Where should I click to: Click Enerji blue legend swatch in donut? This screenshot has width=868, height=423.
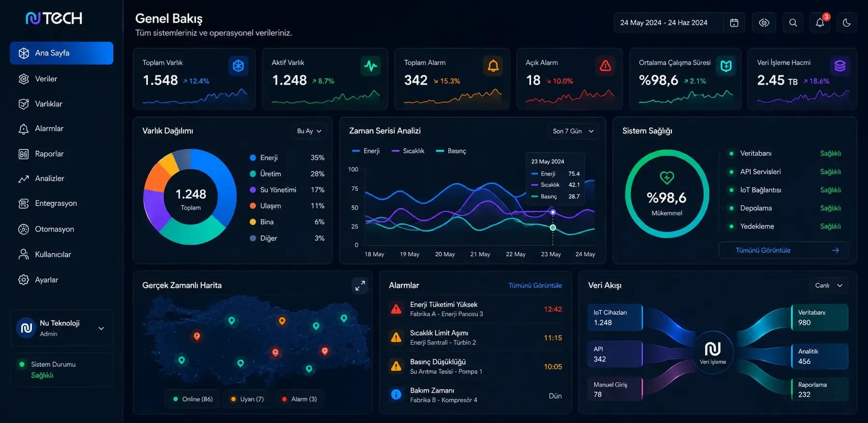253,158
